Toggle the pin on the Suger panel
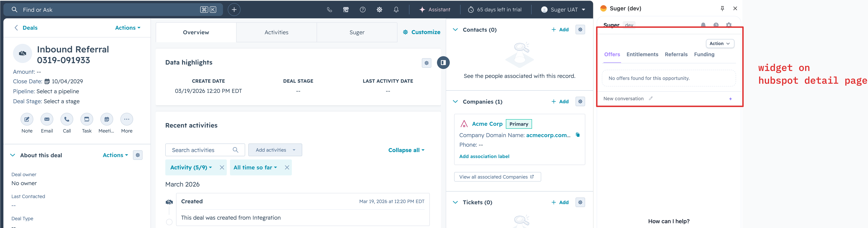The image size is (868, 228). point(722,8)
